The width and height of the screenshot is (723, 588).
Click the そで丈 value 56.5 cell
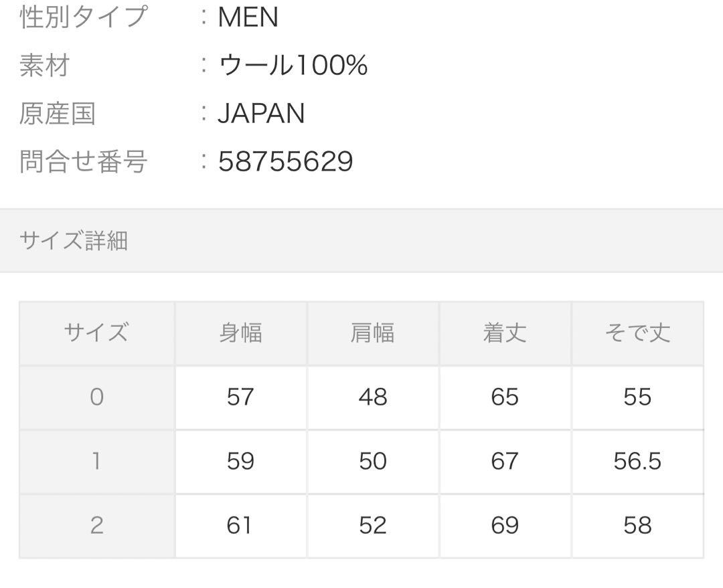click(638, 462)
